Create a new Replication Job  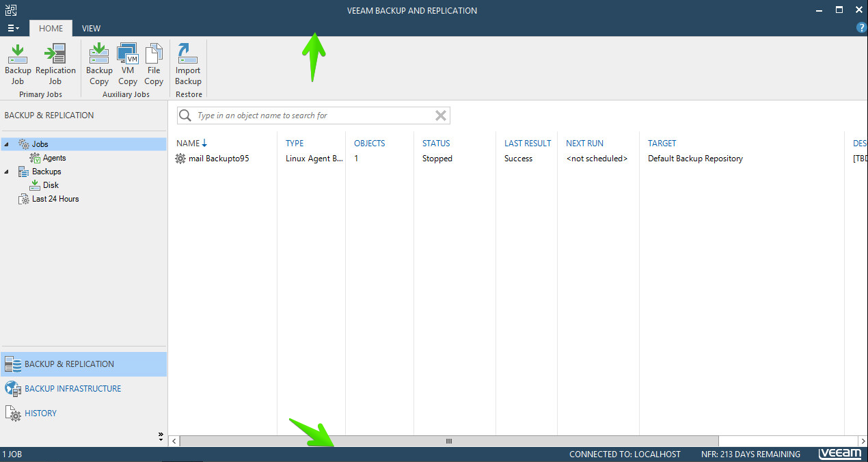(55, 65)
